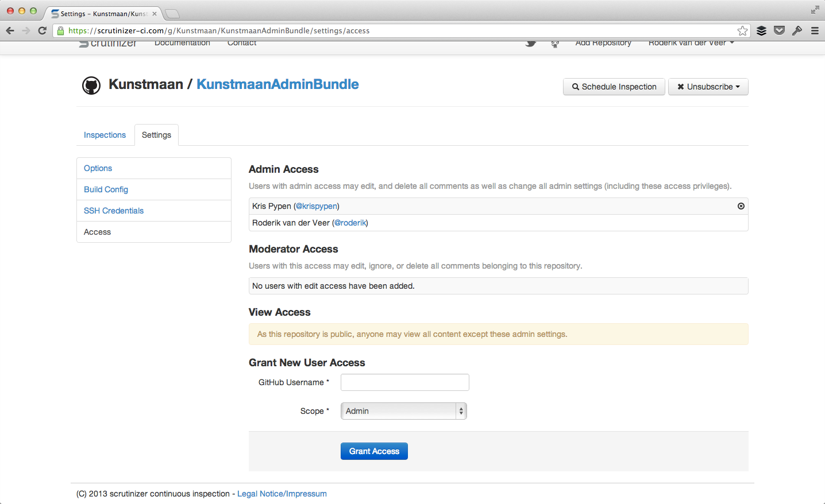Click the 'Grant New User Access' heading
The height and width of the screenshot is (504, 825).
pos(307,363)
